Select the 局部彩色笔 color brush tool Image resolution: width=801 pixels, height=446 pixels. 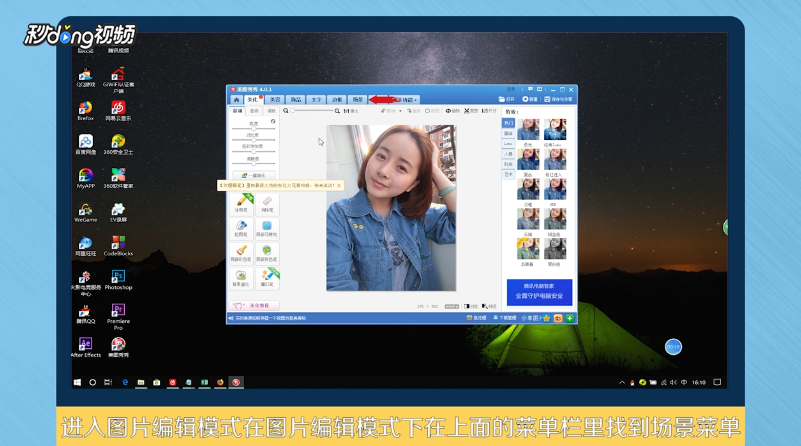(x=242, y=253)
